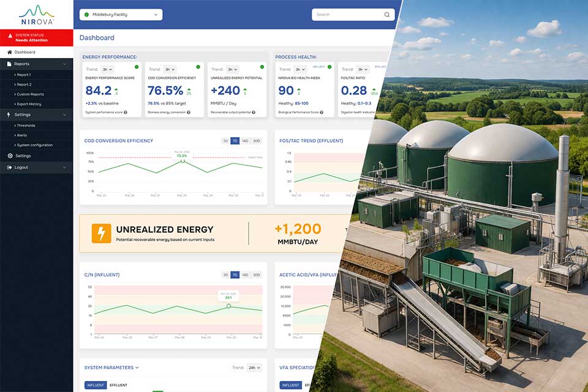Viewport: 588px width, 392px height.
Task: Click the green up arrow next to 0.28
Action: click(374, 89)
